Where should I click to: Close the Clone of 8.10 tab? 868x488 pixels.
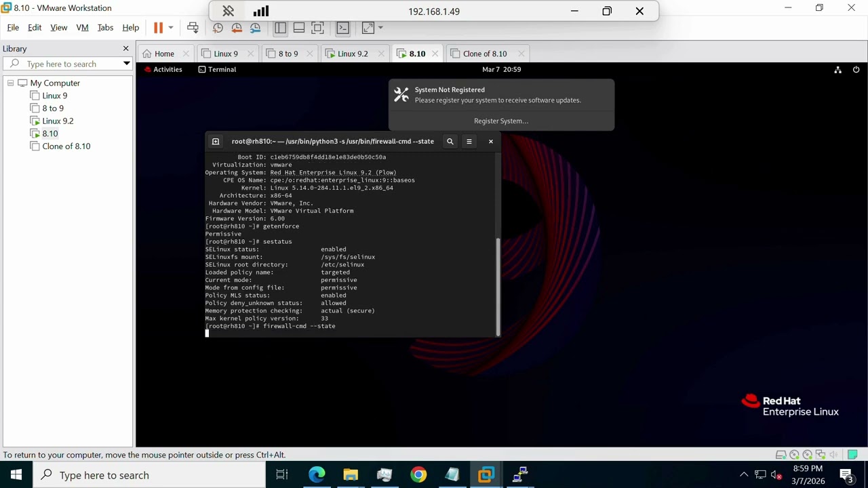[521, 54]
